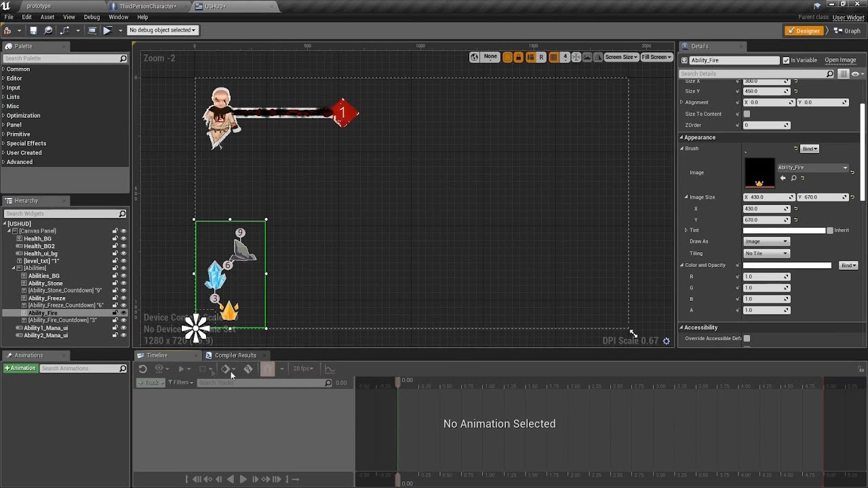Click the Brush 'Bind' button
The image size is (868, 488).
coord(810,148)
